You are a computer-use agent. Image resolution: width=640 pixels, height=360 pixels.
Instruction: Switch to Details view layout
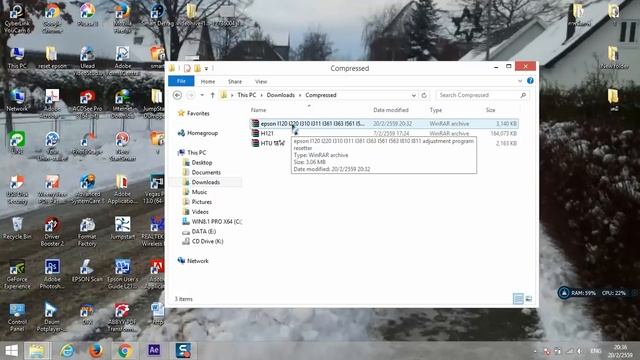click(518, 299)
